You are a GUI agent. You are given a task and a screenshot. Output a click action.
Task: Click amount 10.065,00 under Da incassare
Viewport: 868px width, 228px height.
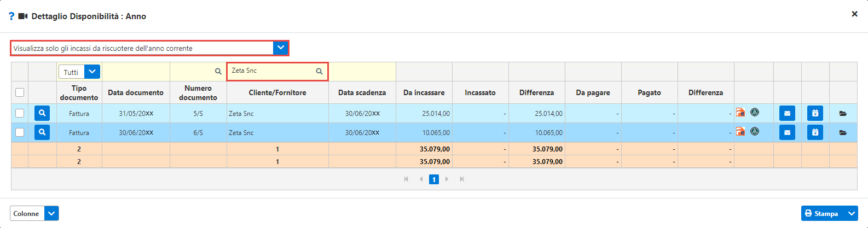click(x=436, y=133)
